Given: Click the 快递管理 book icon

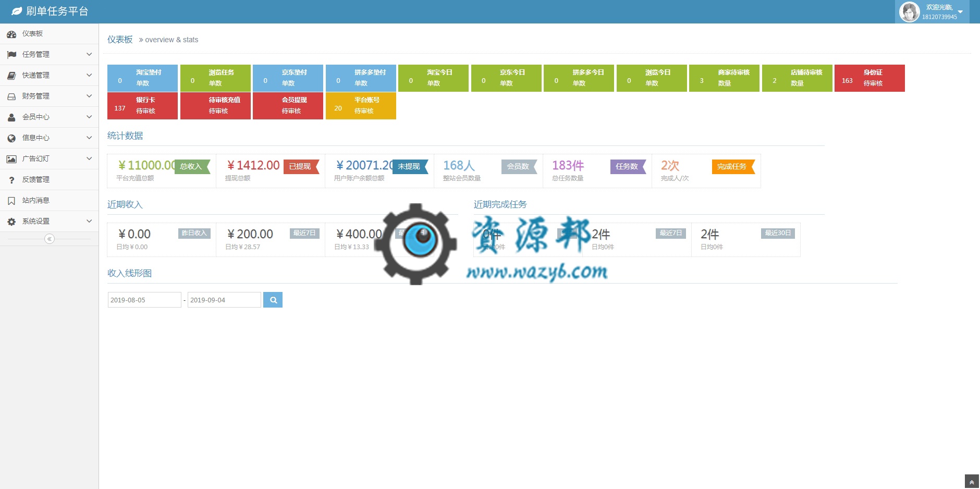Looking at the screenshot, I should [11, 76].
